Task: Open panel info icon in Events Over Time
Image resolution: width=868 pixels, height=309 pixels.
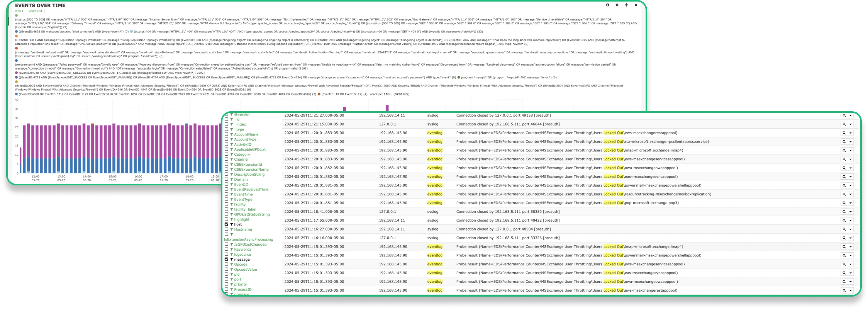Action: click(x=607, y=5)
